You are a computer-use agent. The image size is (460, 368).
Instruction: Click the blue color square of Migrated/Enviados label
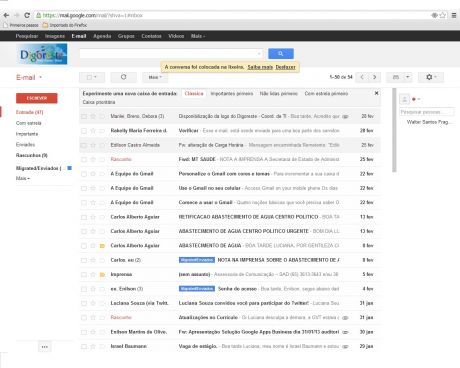click(x=69, y=168)
